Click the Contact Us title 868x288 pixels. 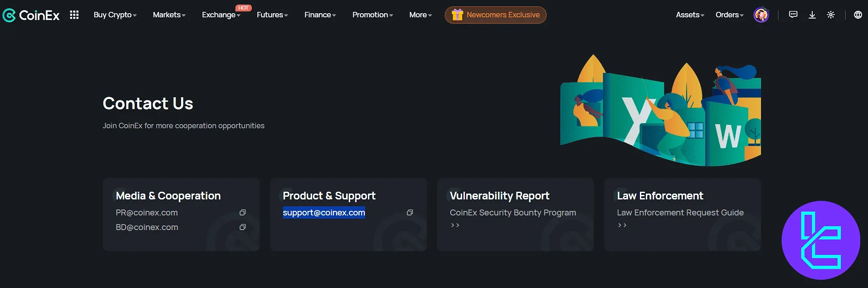tap(148, 104)
